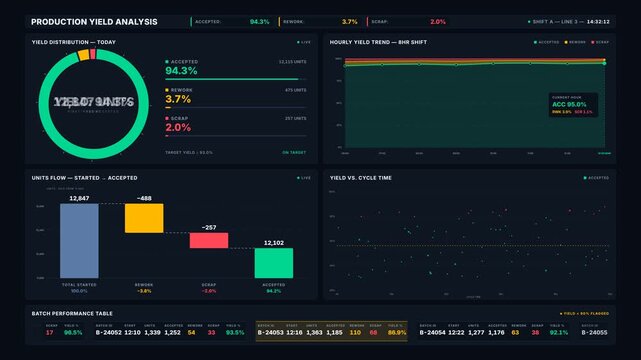Screen dimensions: 641x360
Task: Click the blue Total Started waterfall bar
Action: pyautogui.click(x=79, y=241)
